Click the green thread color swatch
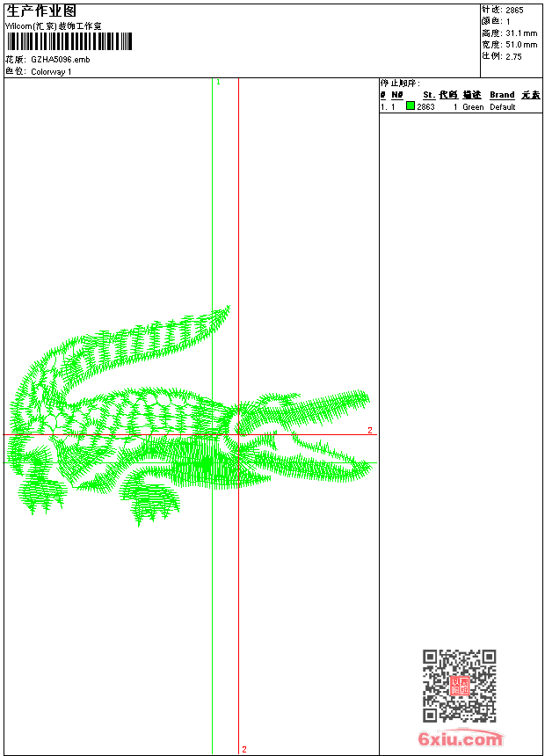545x756 pixels. click(x=411, y=106)
